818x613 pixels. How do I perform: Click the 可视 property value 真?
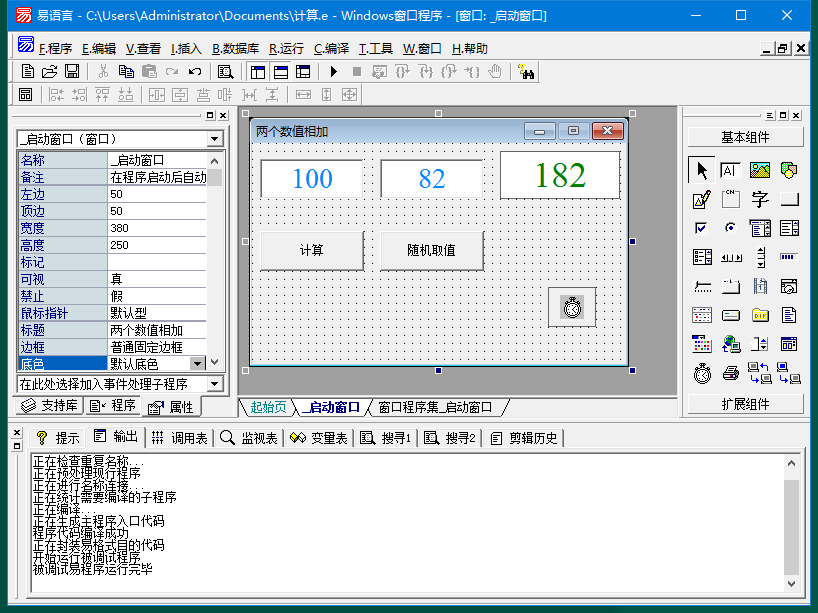point(156,279)
